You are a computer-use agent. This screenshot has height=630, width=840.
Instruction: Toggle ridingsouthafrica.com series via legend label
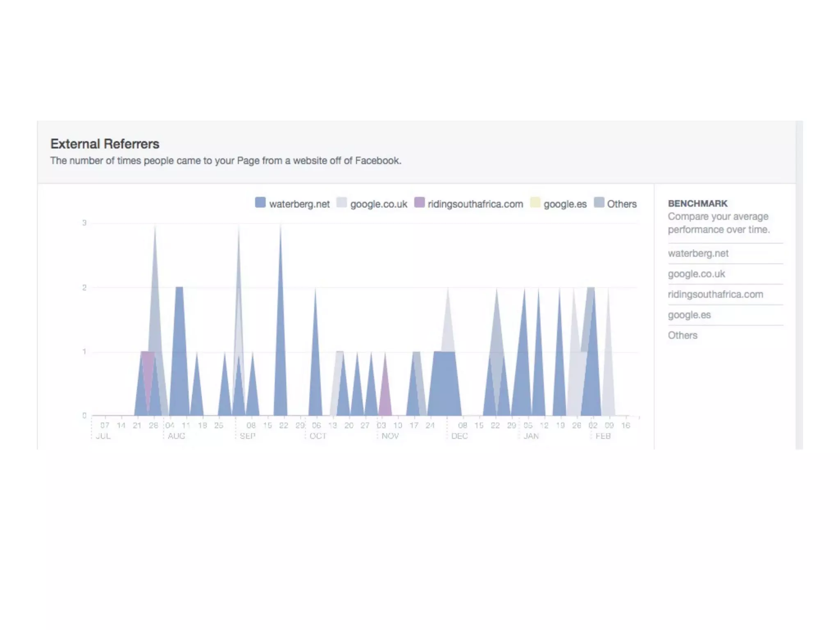(x=475, y=204)
